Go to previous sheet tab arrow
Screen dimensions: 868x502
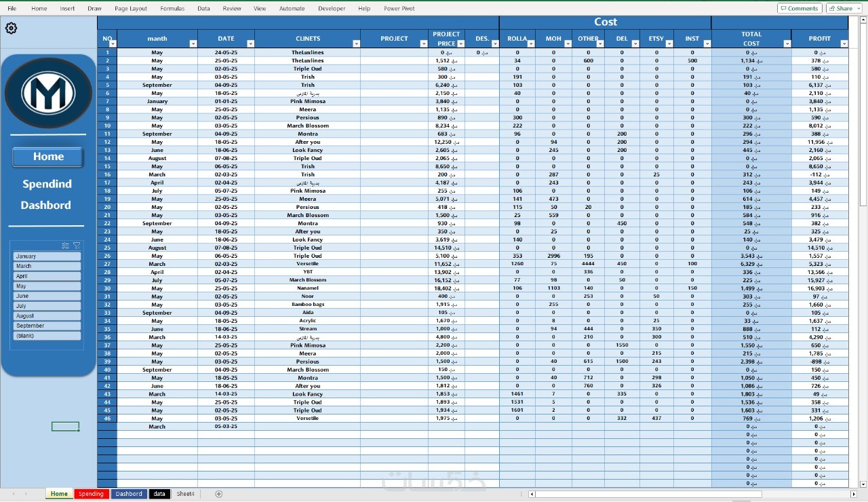pyautogui.click(x=13, y=494)
